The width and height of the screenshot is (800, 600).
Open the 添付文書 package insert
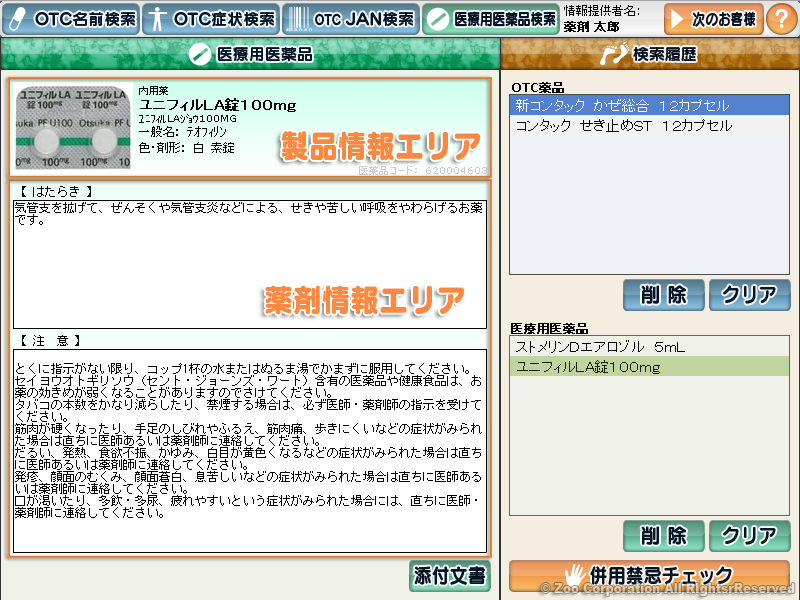click(x=449, y=576)
